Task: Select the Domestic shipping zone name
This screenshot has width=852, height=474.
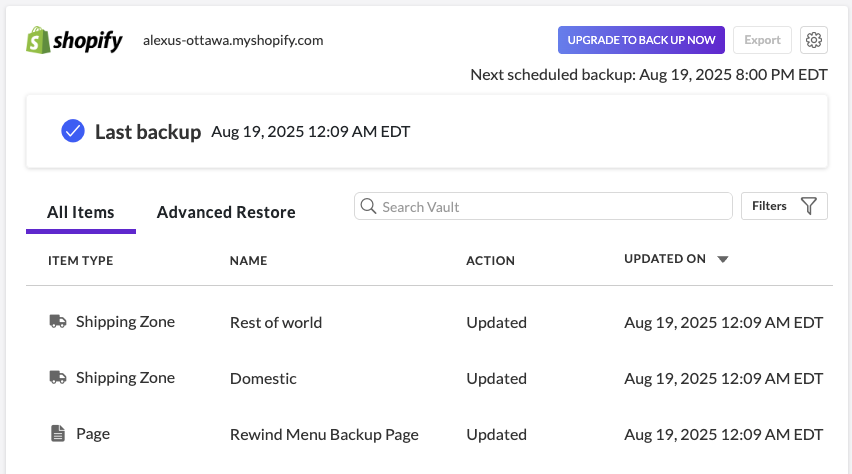Action: (263, 379)
